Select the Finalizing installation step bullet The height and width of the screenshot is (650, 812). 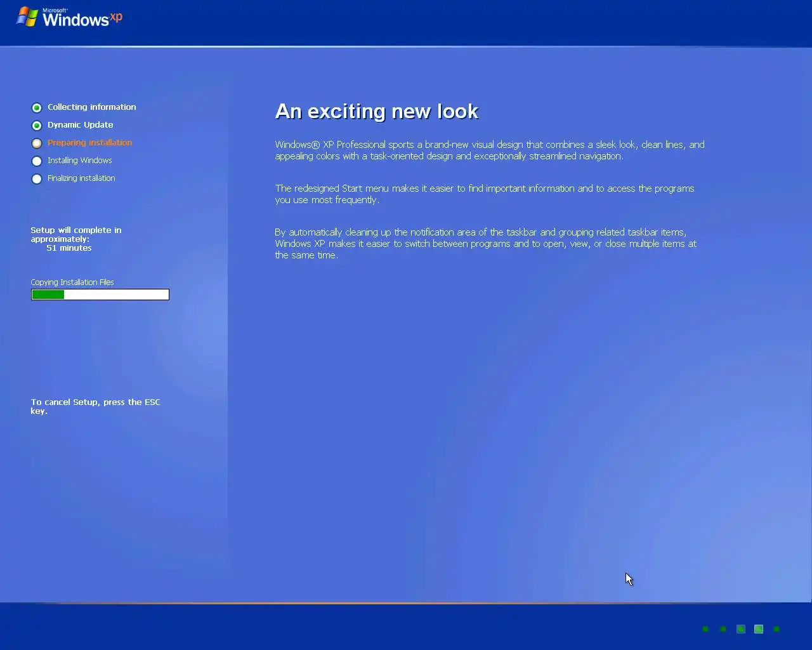coord(37,179)
